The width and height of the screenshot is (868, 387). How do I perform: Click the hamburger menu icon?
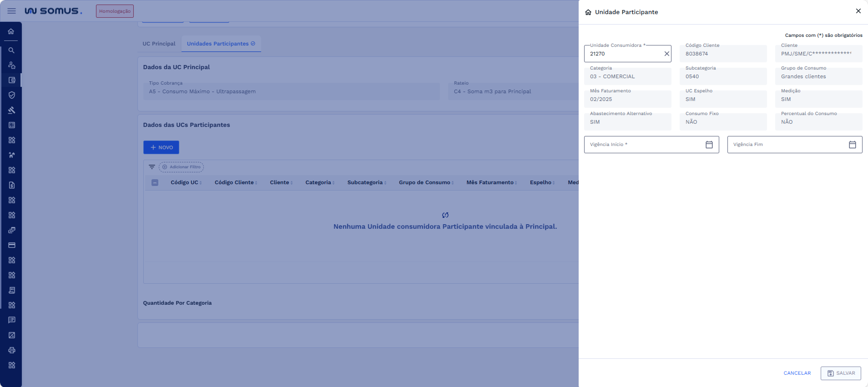pyautogui.click(x=11, y=11)
